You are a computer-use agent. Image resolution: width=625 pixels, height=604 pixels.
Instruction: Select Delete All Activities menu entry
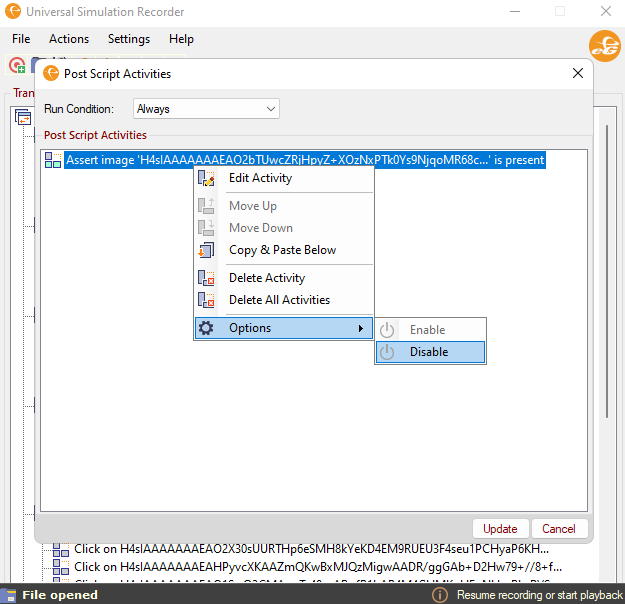(279, 300)
